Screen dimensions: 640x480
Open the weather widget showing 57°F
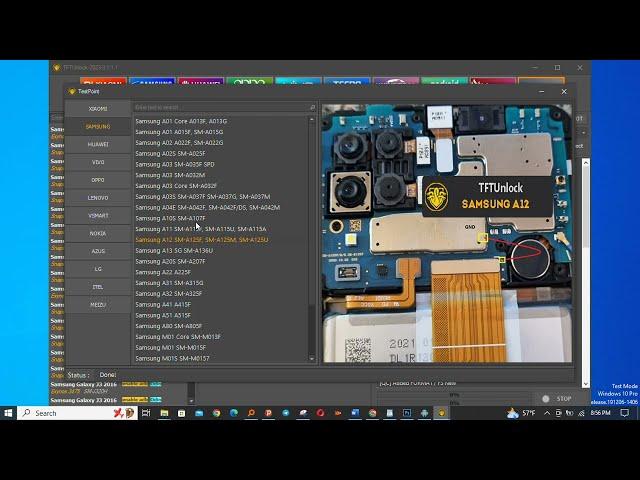click(521, 413)
